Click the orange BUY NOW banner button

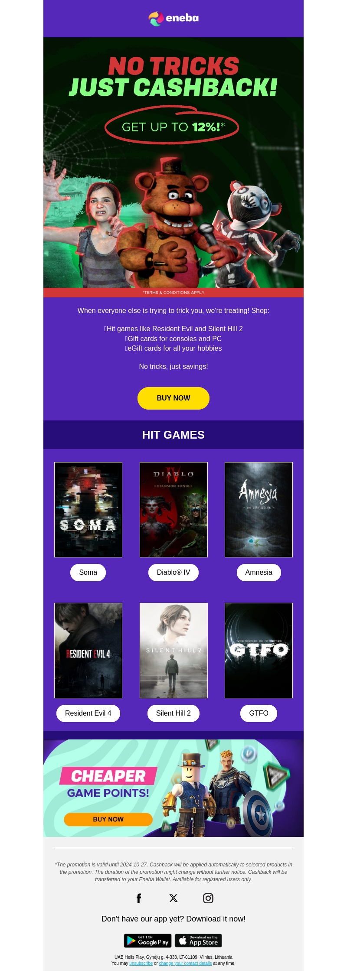point(108,820)
